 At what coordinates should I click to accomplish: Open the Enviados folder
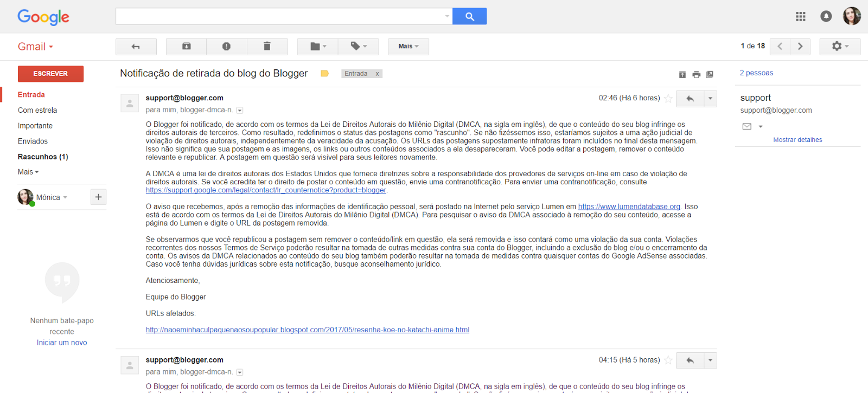click(x=33, y=141)
